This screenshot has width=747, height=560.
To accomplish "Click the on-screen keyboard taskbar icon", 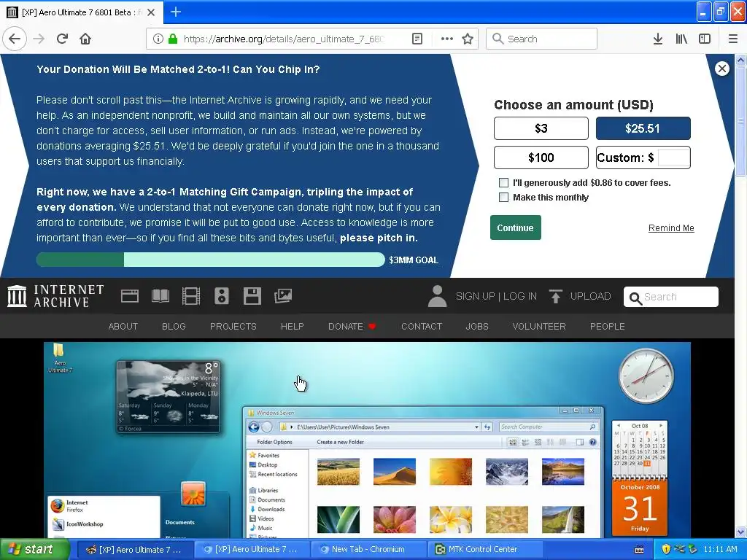I will (639, 550).
